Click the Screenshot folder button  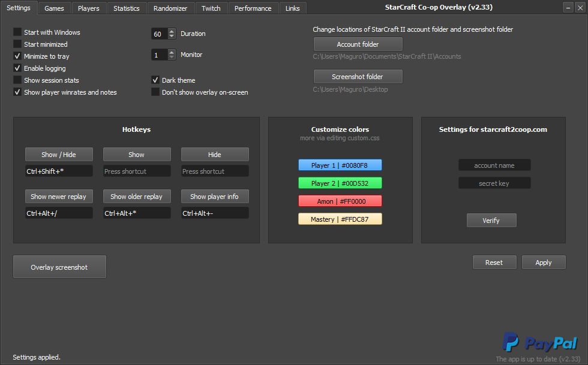point(358,77)
